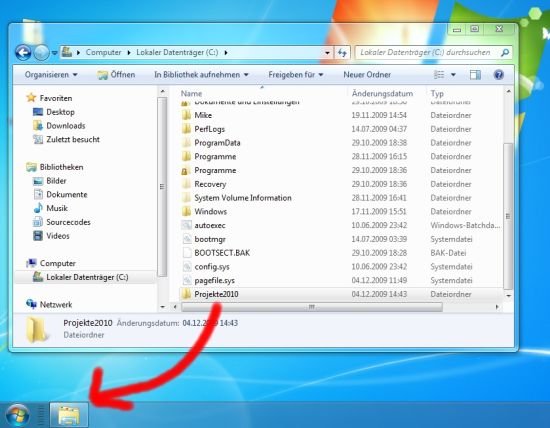Select the BOOTSECT.BAK file icon
The image size is (550, 428).
[x=187, y=253]
